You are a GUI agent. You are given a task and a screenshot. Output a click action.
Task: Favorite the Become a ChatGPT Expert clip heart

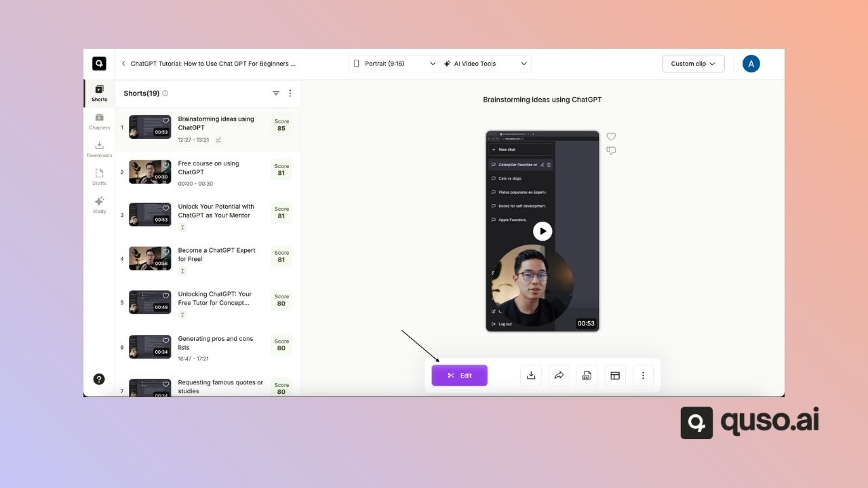165,252
